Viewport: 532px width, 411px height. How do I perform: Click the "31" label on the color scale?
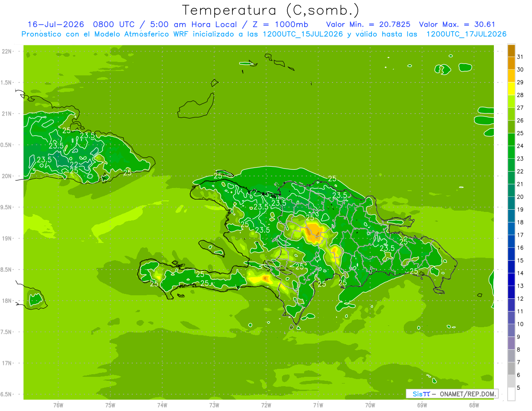520,57
